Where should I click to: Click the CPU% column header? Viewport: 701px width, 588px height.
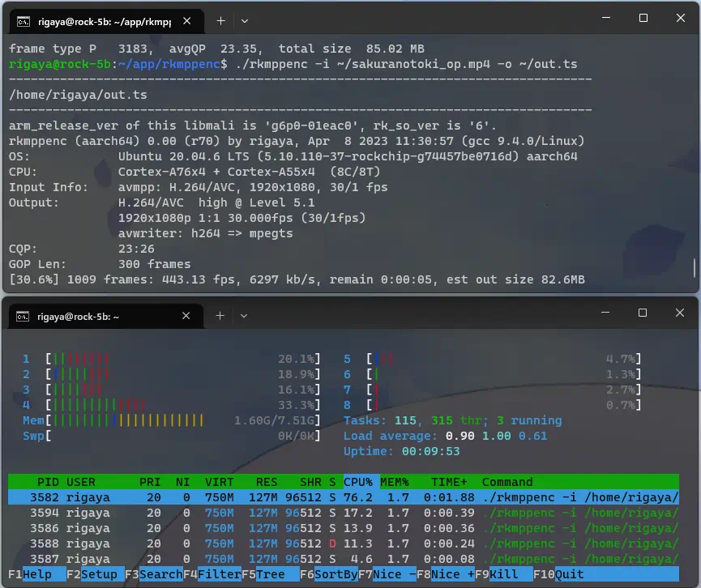click(x=361, y=482)
